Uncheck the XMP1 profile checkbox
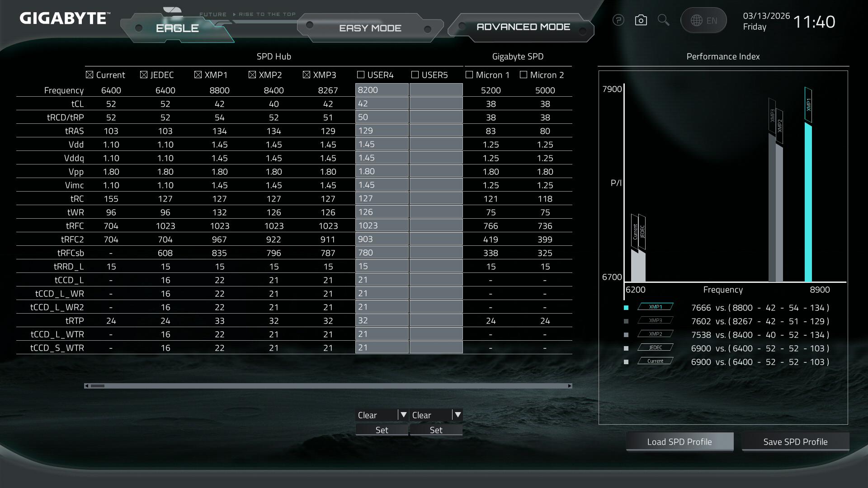 tap(198, 75)
